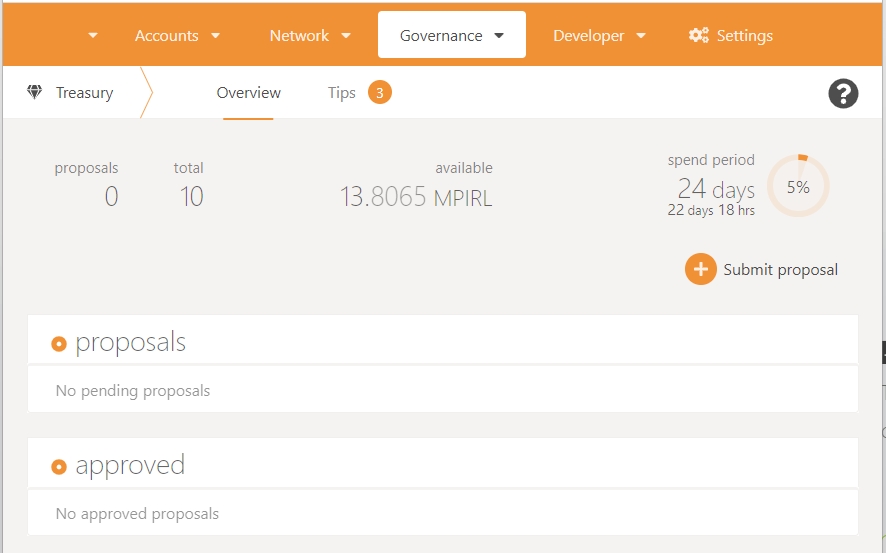The height and width of the screenshot is (553, 886).
Task: Expand the Network dropdown arrow
Action: pyautogui.click(x=346, y=36)
